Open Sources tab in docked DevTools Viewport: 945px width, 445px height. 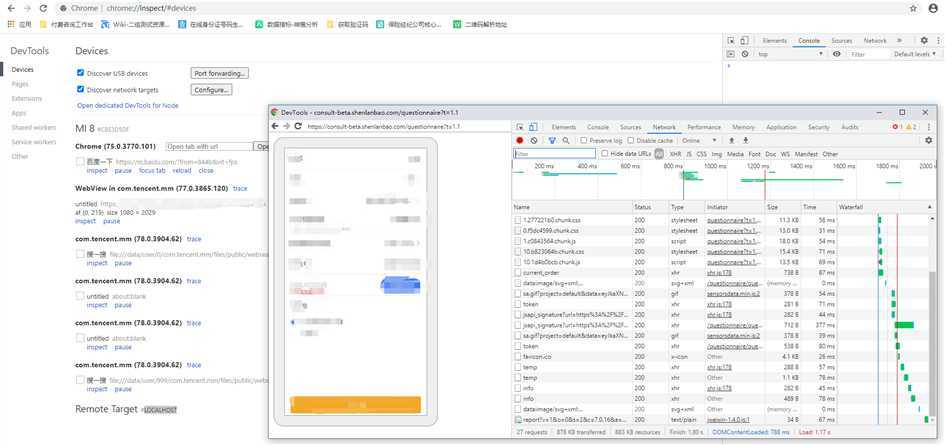tap(841, 40)
